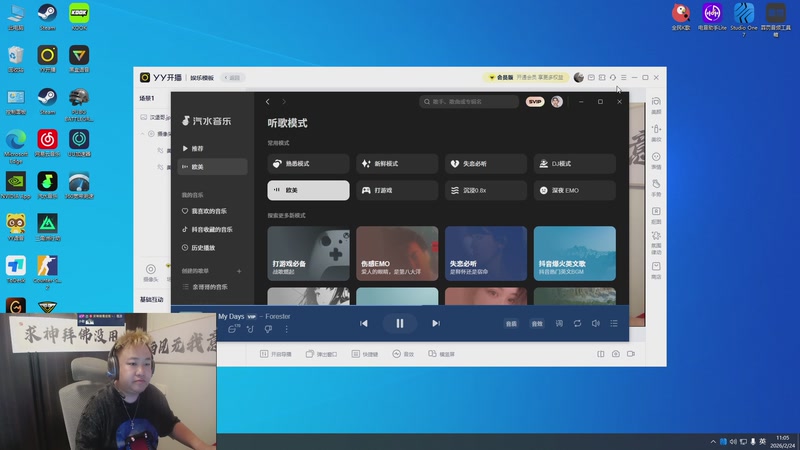Go to 推荐 in music sidebar

click(212, 148)
